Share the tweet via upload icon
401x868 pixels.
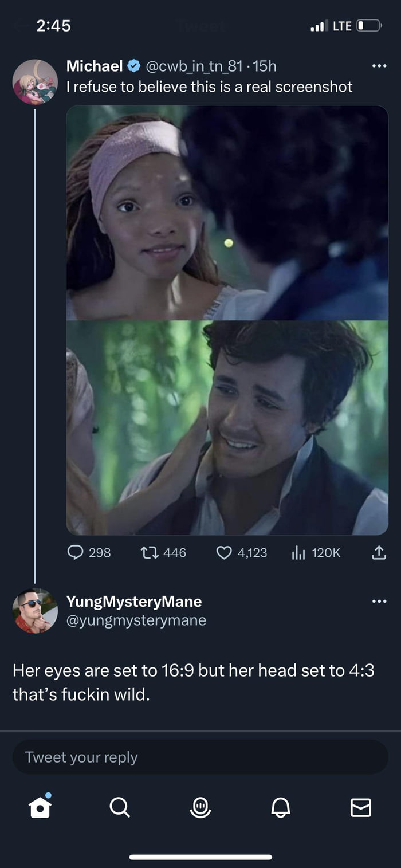[379, 552]
